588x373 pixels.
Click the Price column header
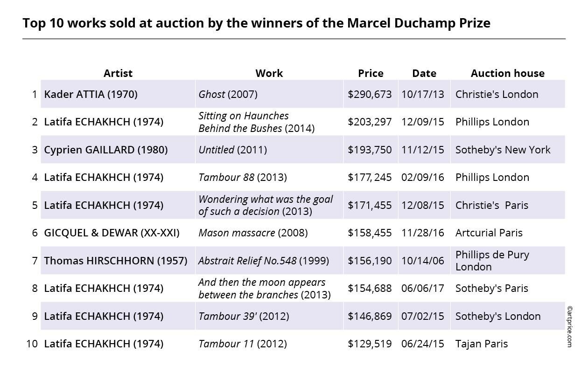(x=371, y=73)
